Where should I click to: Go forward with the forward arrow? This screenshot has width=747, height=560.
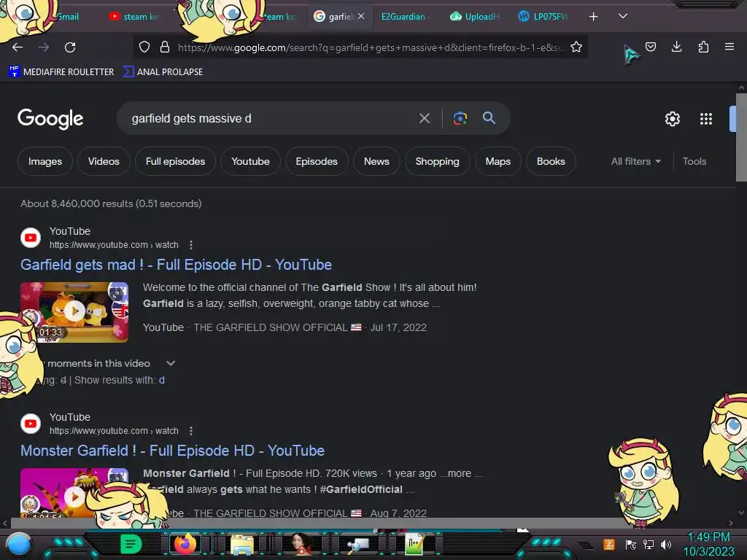pyautogui.click(x=44, y=47)
